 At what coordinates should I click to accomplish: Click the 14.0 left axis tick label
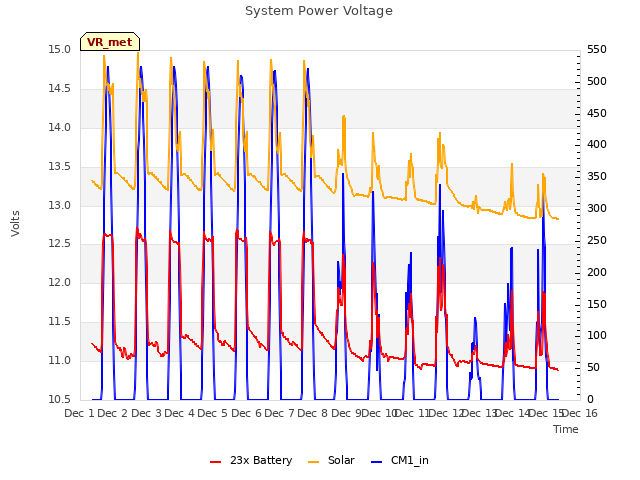[60, 127]
